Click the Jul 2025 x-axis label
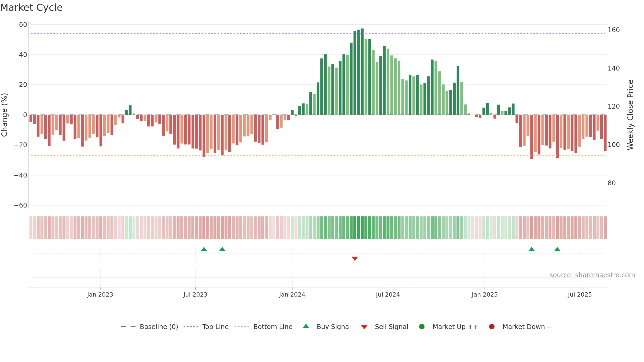Screen dimensions: 644x362 coord(580,294)
